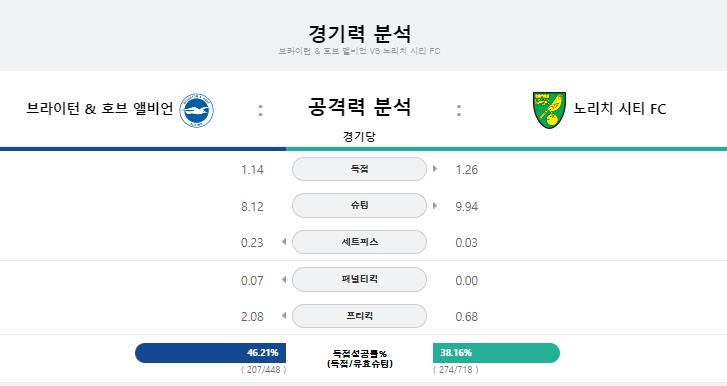
Task: Select the 슈팅 stat pill
Action: [359, 205]
